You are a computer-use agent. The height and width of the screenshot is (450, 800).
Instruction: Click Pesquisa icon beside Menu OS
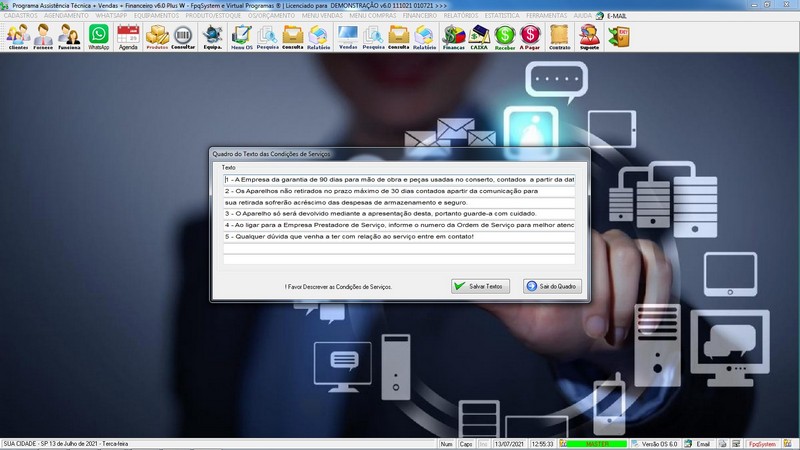[267, 37]
